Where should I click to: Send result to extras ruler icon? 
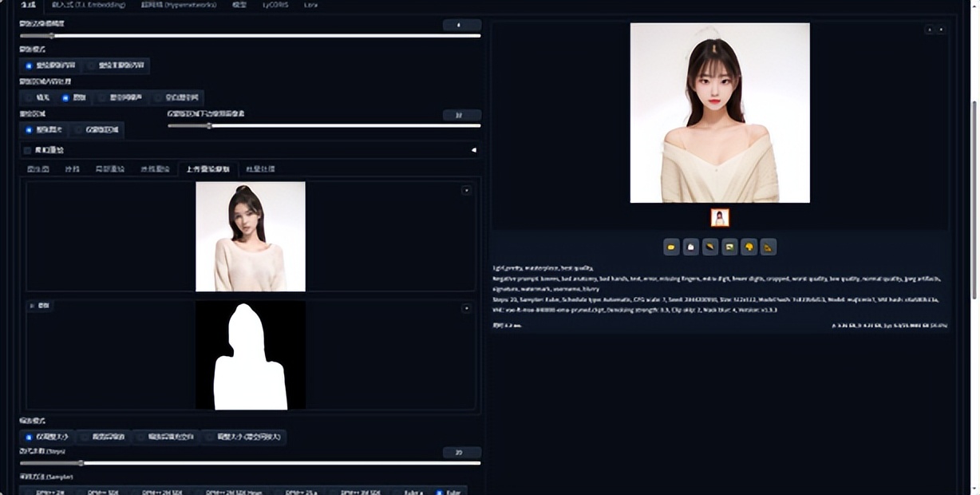768,247
